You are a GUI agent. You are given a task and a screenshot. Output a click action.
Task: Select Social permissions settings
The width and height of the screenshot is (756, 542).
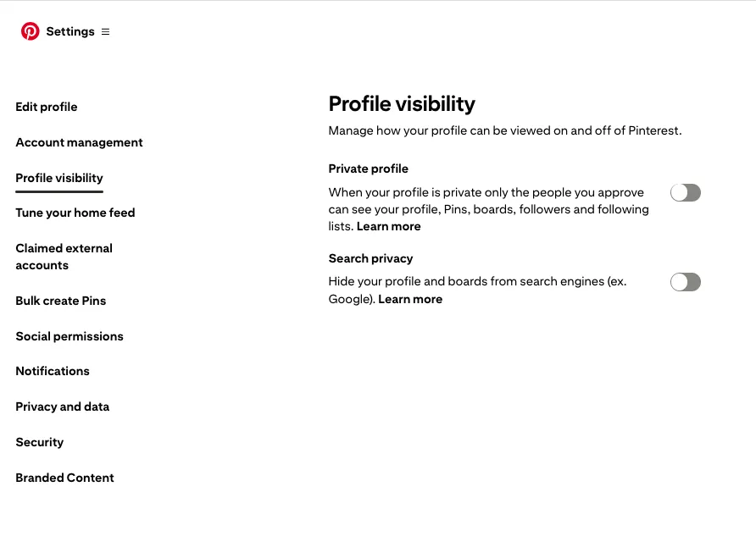(x=69, y=336)
